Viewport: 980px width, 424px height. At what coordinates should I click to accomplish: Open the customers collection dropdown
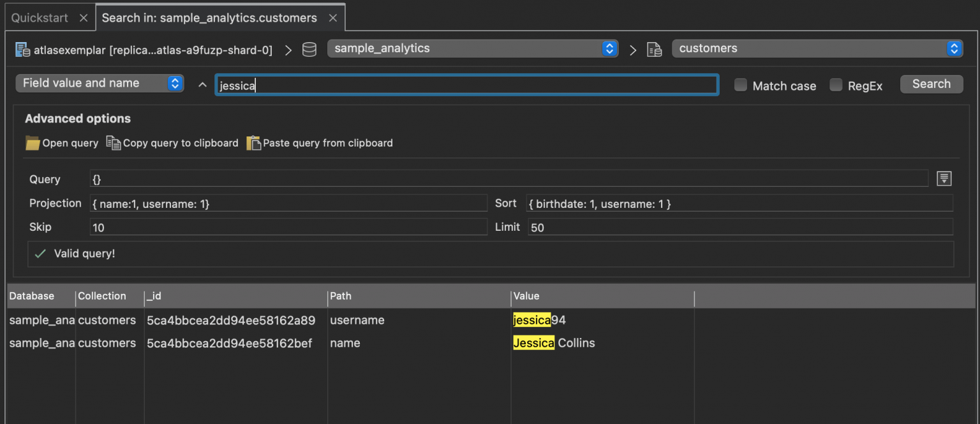[817, 48]
